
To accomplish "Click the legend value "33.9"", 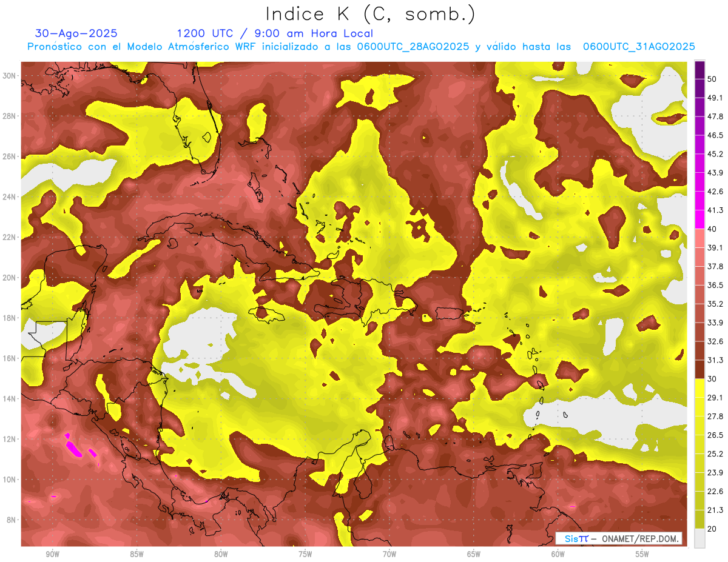I will (715, 323).
